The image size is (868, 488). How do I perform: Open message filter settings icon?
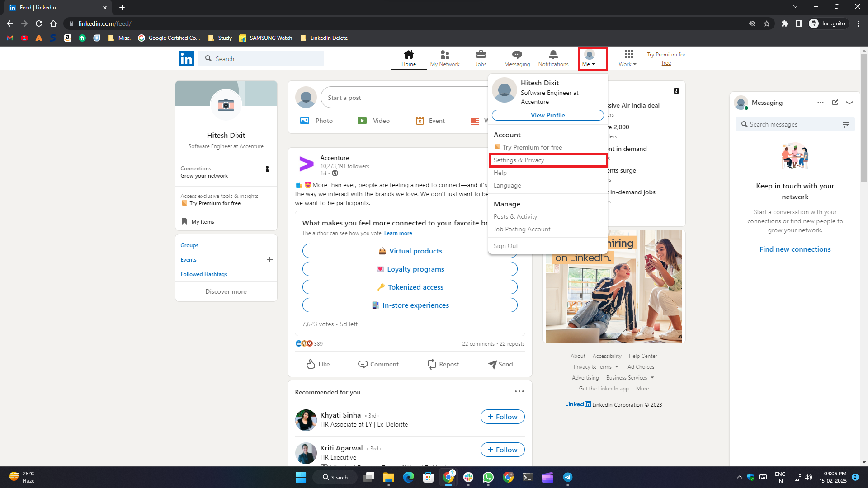[845, 124]
